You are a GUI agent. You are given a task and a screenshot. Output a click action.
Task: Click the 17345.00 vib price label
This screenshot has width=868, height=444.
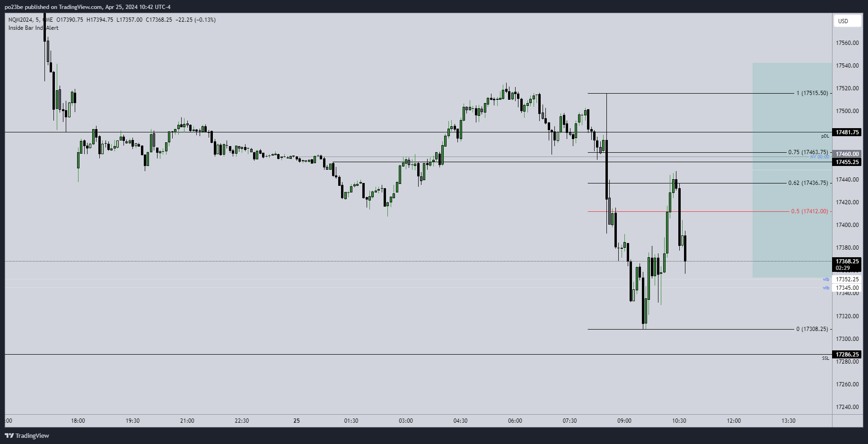(847, 288)
